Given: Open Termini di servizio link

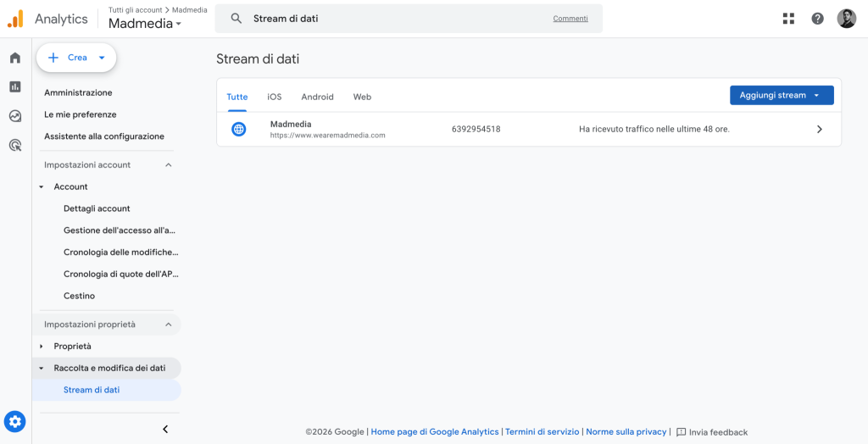Looking at the screenshot, I should [x=542, y=432].
